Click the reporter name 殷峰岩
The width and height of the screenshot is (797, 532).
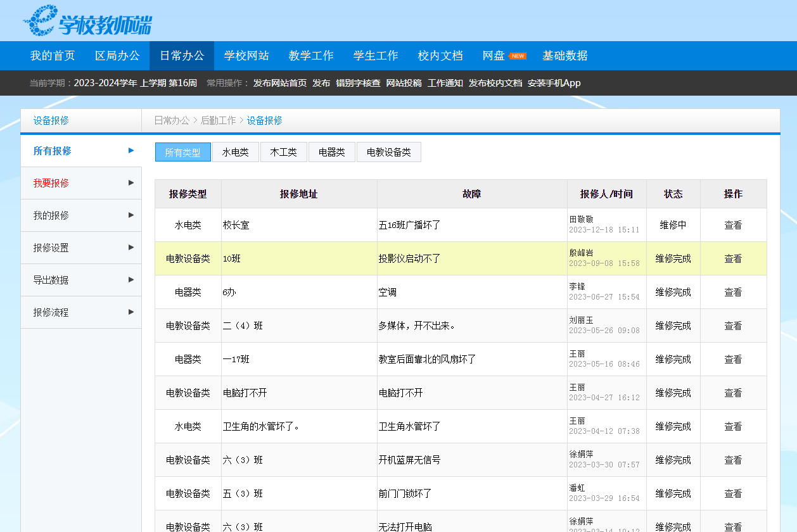coord(581,253)
